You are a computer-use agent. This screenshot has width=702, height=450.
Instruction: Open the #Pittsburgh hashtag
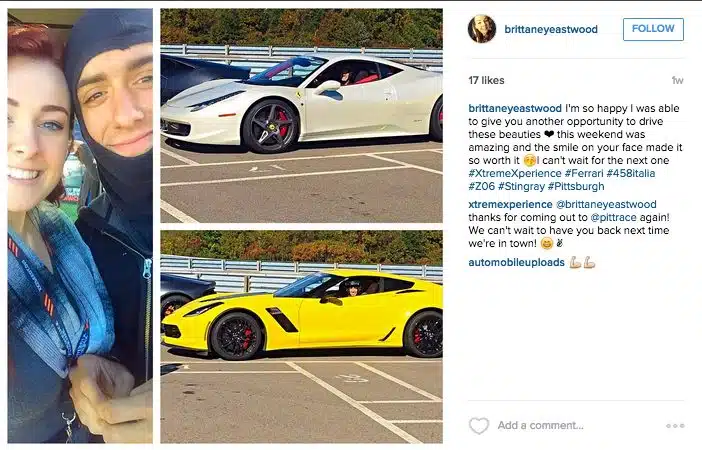[x=576, y=186]
